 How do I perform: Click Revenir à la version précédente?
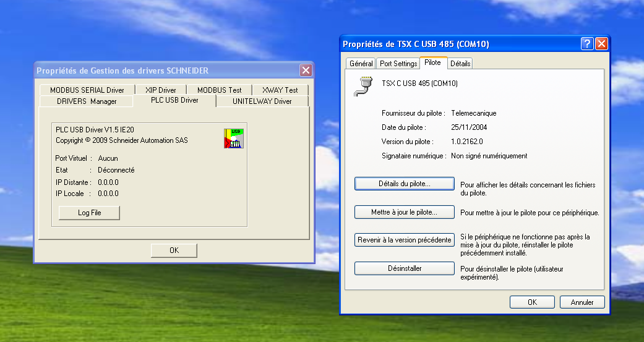tap(404, 240)
